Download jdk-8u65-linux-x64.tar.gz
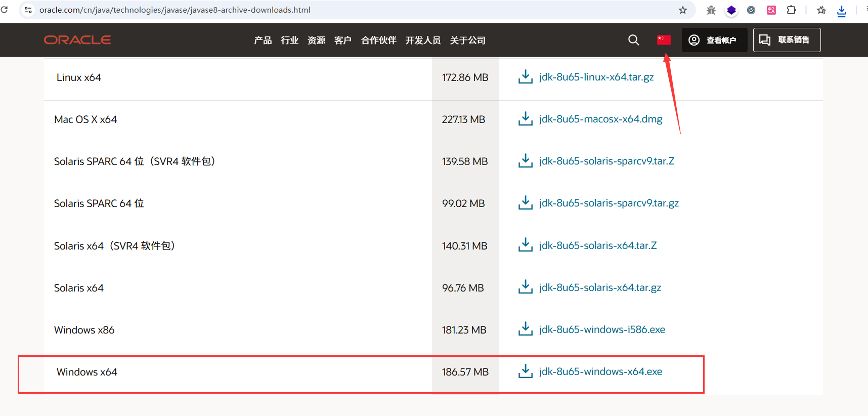 click(596, 77)
